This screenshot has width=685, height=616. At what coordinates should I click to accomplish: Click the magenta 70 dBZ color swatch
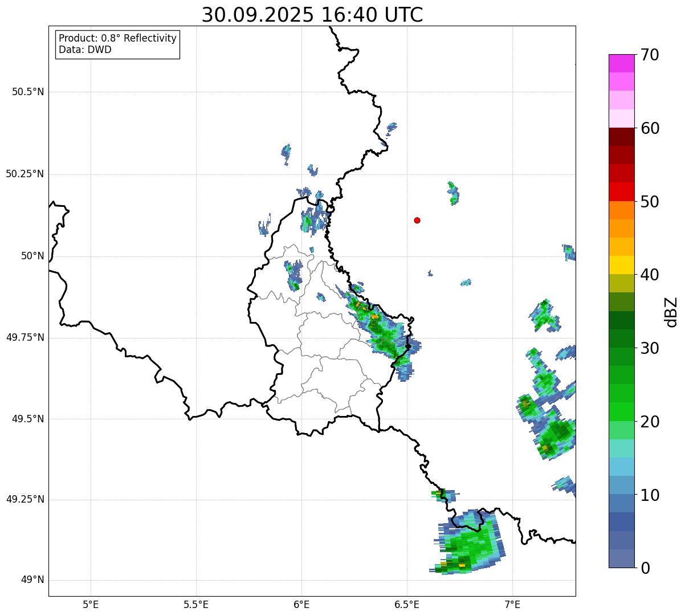pyautogui.click(x=626, y=63)
